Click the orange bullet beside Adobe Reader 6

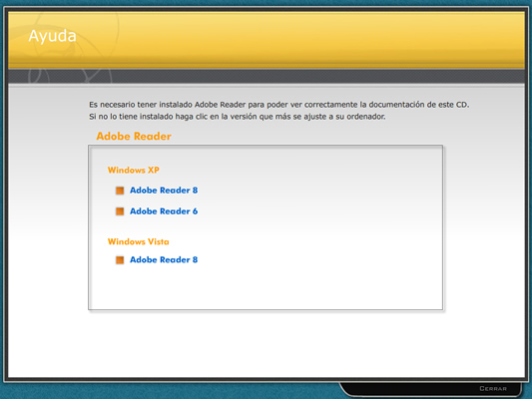pyautogui.click(x=120, y=211)
